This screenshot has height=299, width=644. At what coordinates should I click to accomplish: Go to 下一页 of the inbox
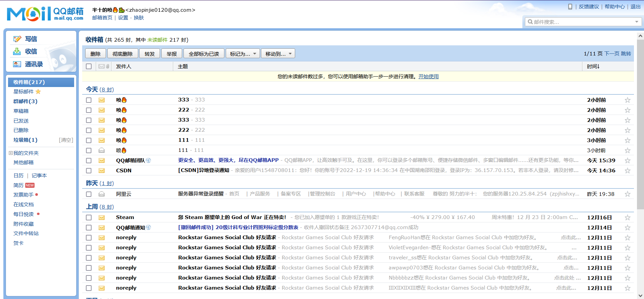[612, 54]
